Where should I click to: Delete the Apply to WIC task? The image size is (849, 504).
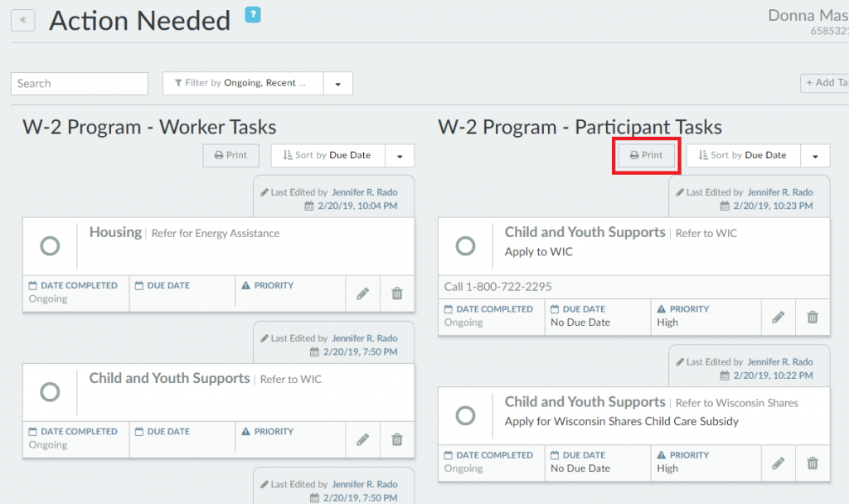click(x=813, y=317)
